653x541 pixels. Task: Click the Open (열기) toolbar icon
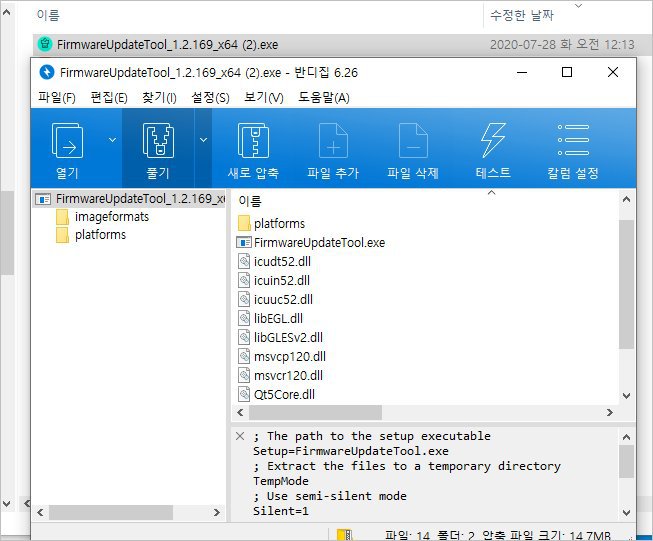pyautogui.click(x=67, y=143)
